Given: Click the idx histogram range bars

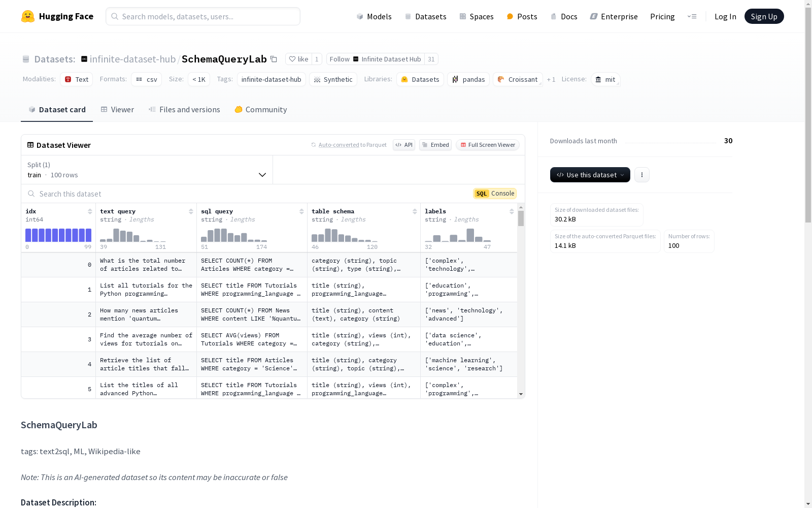Looking at the screenshot, I should (x=58, y=235).
